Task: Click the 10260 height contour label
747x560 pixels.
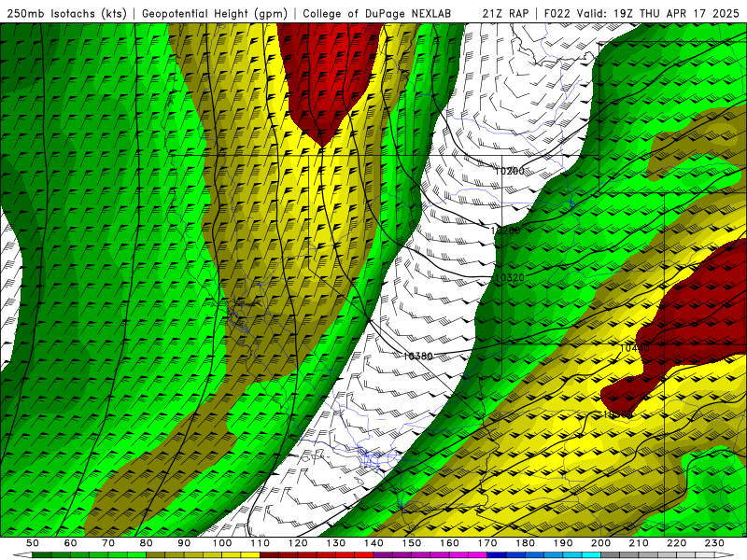Action: pos(505,231)
